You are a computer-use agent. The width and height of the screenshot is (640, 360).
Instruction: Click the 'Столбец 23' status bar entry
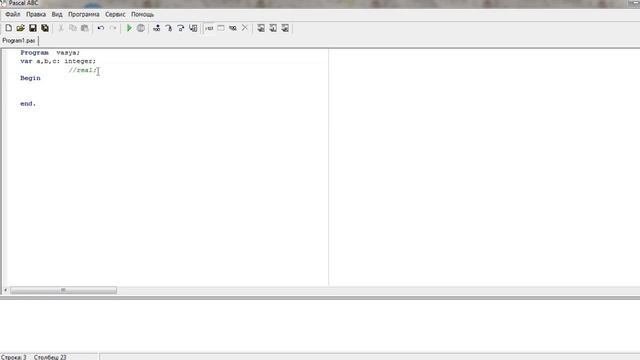(50, 357)
